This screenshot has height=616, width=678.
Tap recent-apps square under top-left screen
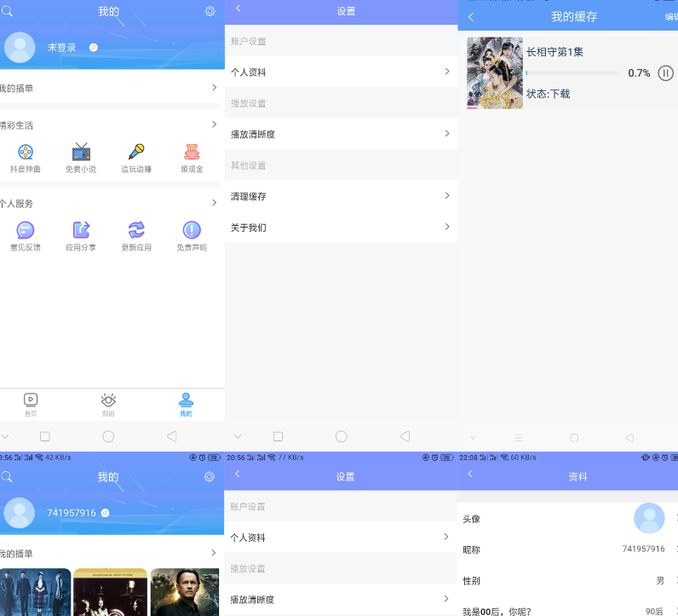45,436
